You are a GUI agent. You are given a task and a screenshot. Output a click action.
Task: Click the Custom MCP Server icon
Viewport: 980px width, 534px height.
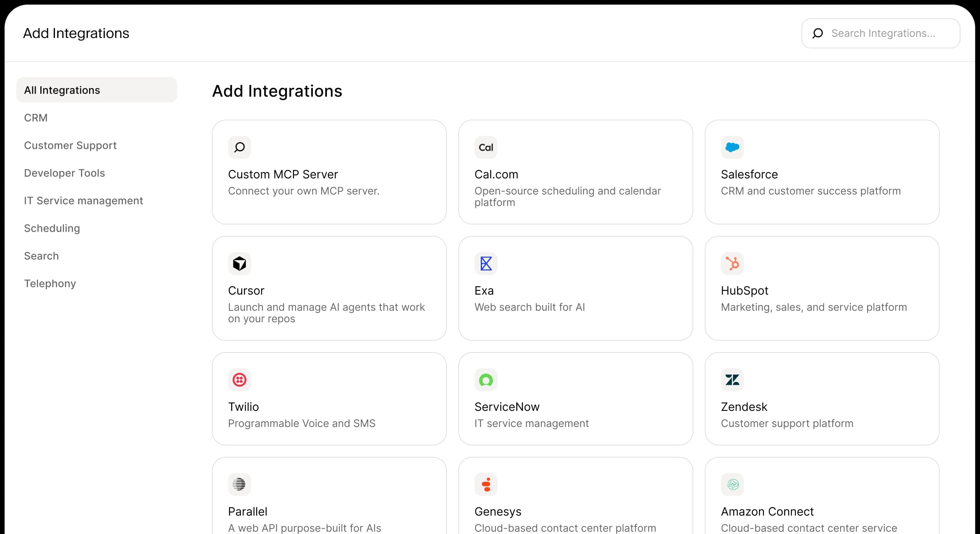(239, 147)
